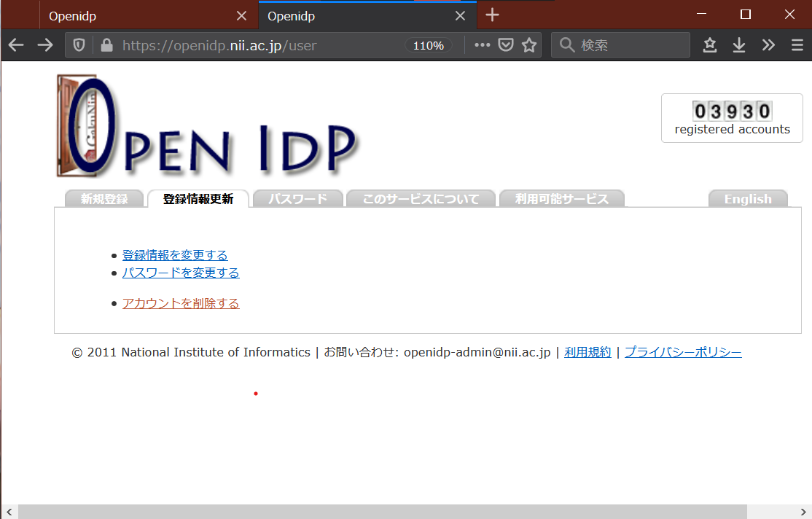Screen dimensions: 812x519
Task: Open Firefox hamburger menu
Action: click(797, 45)
